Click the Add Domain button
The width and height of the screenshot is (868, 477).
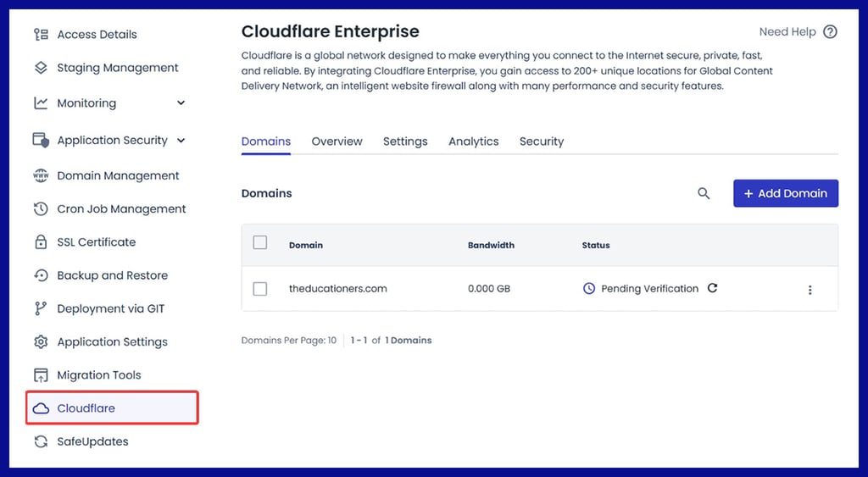click(786, 194)
